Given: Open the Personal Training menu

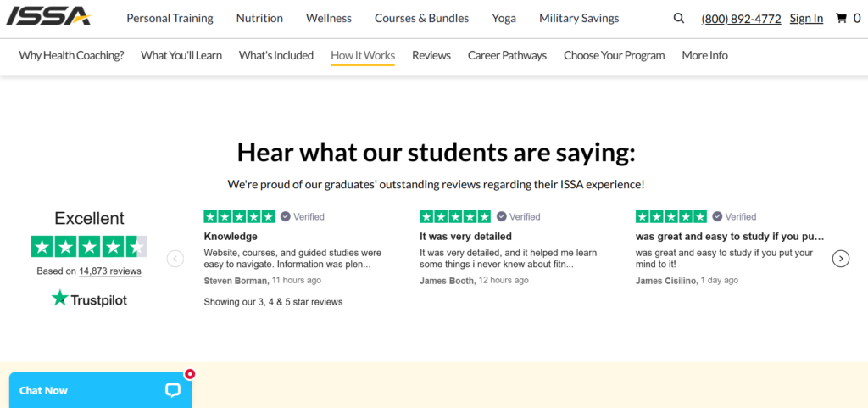Looking at the screenshot, I should tap(170, 19).
